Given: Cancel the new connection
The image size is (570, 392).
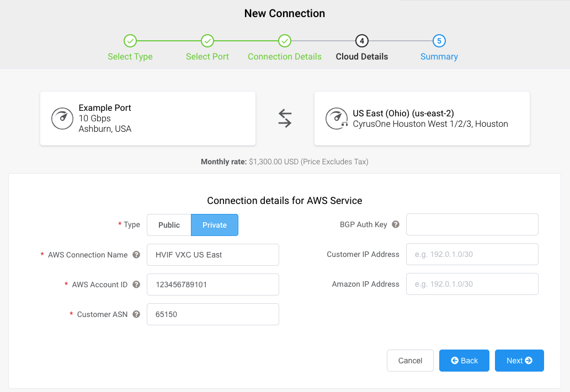Looking at the screenshot, I should (x=410, y=361).
